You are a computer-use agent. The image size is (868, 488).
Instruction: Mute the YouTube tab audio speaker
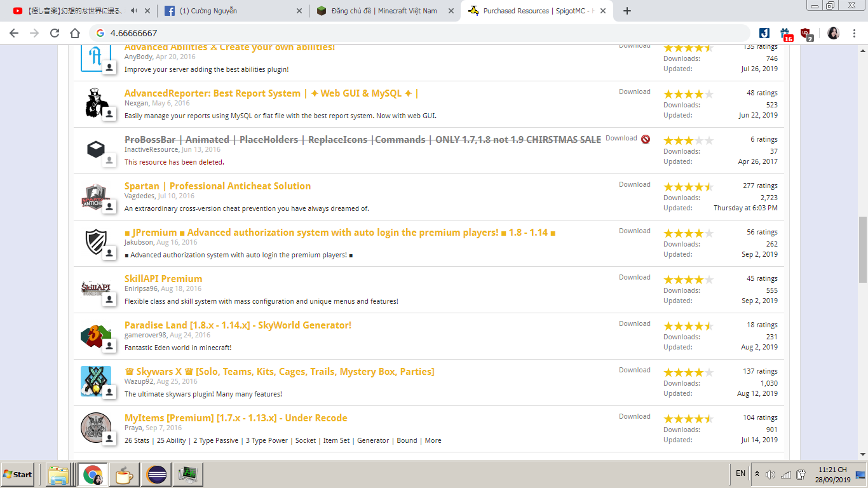[x=133, y=11]
